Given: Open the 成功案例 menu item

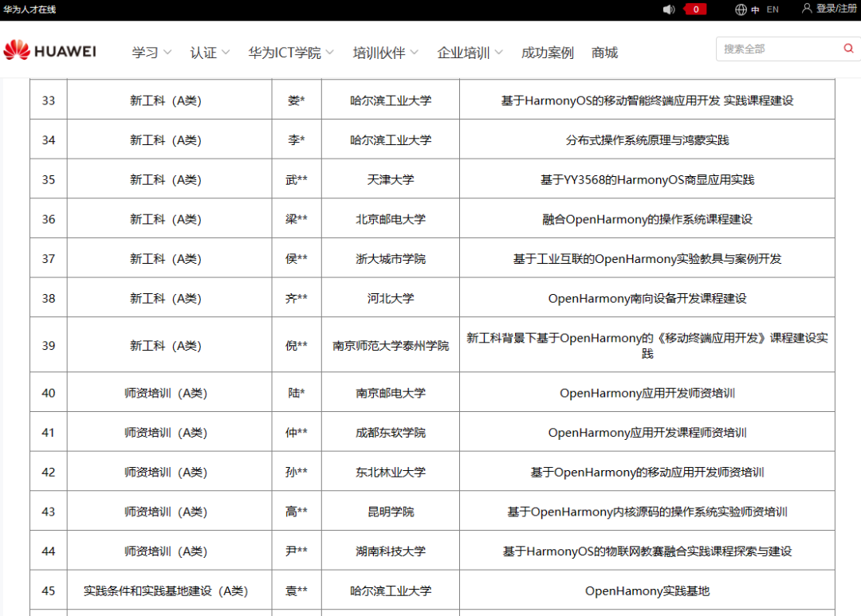Looking at the screenshot, I should (548, 53).
